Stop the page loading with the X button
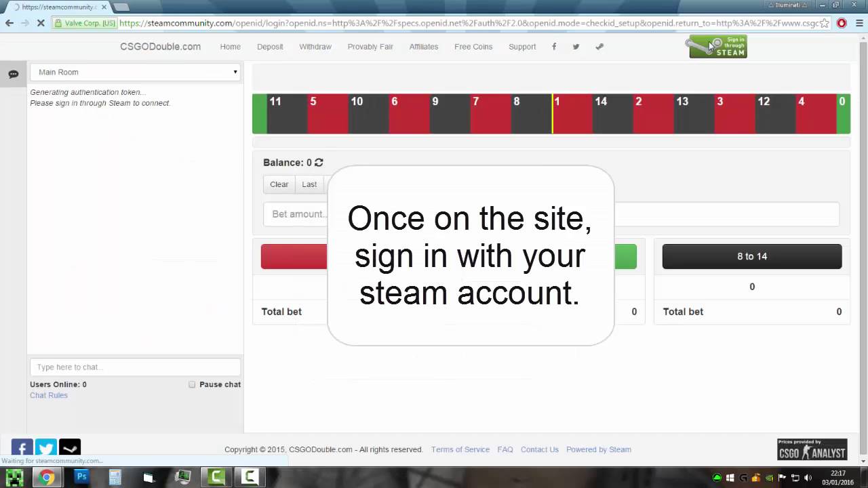This screenshot has height=488, width=868. tap(41, 23)
